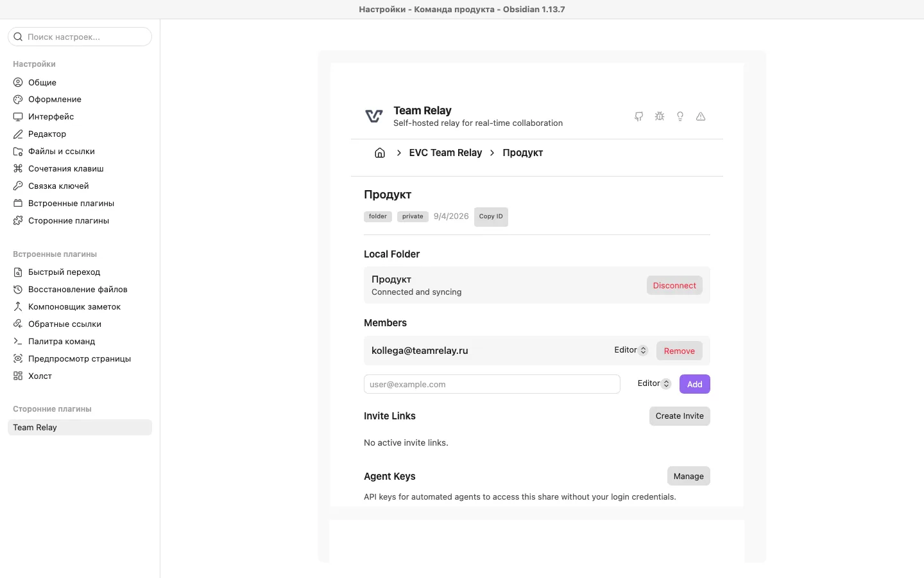Create a new invite link

point(680,416)
